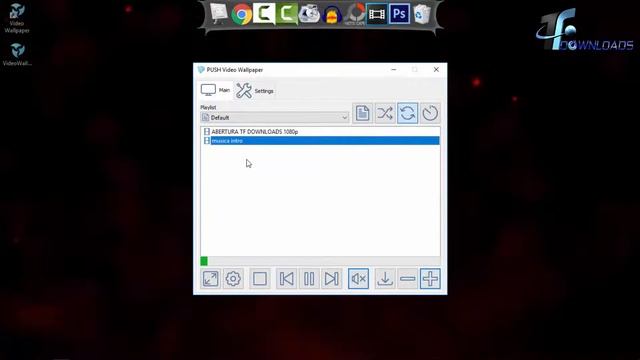This screenshot has width=640, height=360.
Task: Open Video Wallpaper desktop shortcut
Action: pos(17,18)
